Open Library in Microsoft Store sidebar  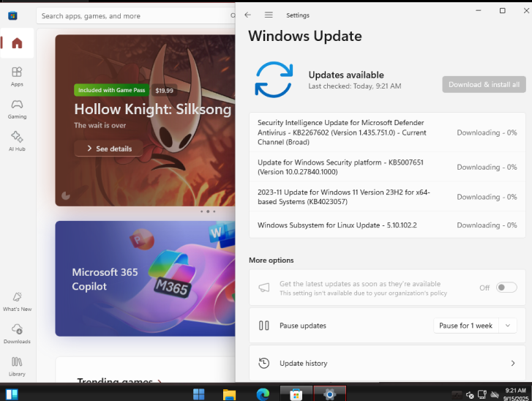point(17,367)
